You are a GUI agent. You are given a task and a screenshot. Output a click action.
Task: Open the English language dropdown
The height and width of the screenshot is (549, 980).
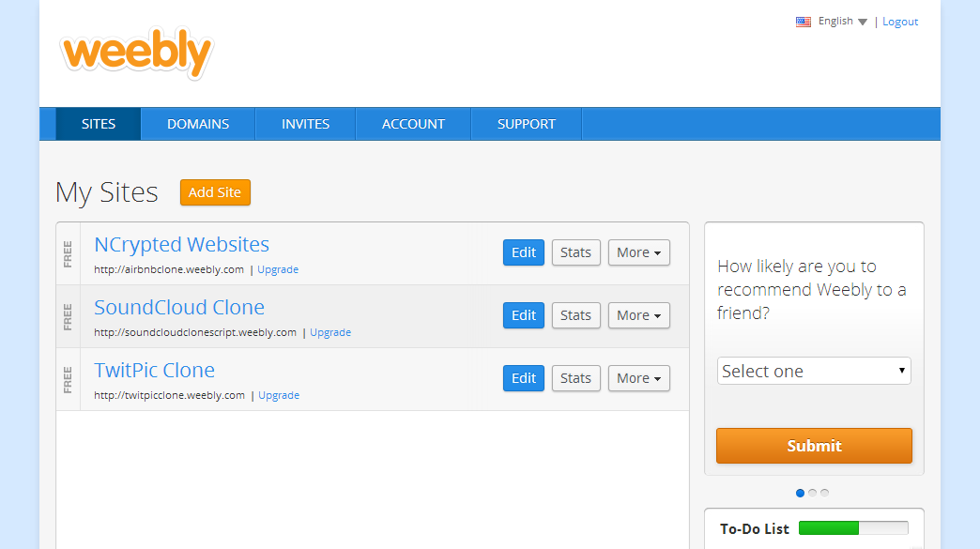pyautogui.click(x=843, y=22)
